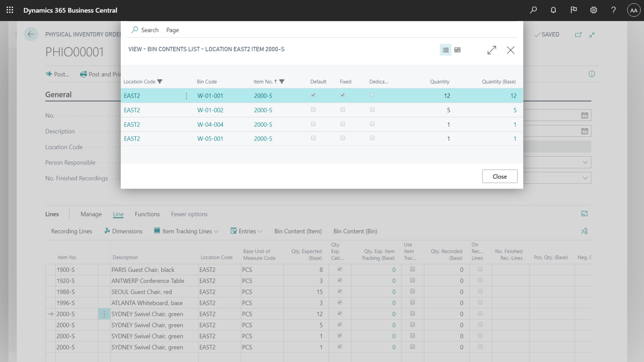Open the Person Responsible dropdown arrow
Image resolution: width=644 pixels, height=362 pixels.
click(585, 162)
